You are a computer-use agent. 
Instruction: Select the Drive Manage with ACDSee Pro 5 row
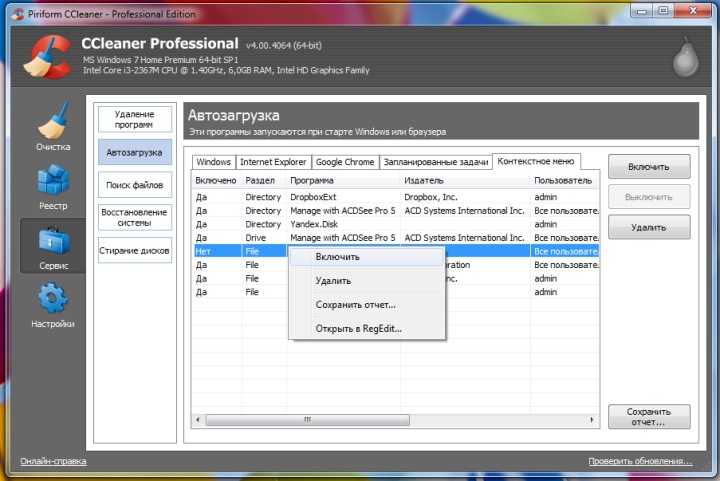click(395, 238)
